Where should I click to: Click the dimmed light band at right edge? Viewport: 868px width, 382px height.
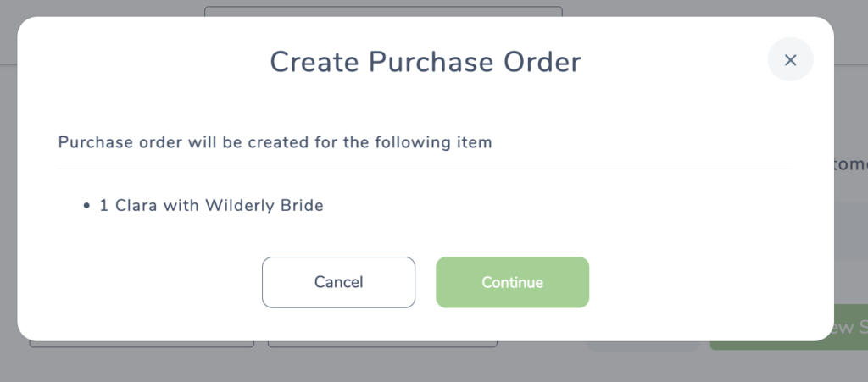[x=851, y=230]
